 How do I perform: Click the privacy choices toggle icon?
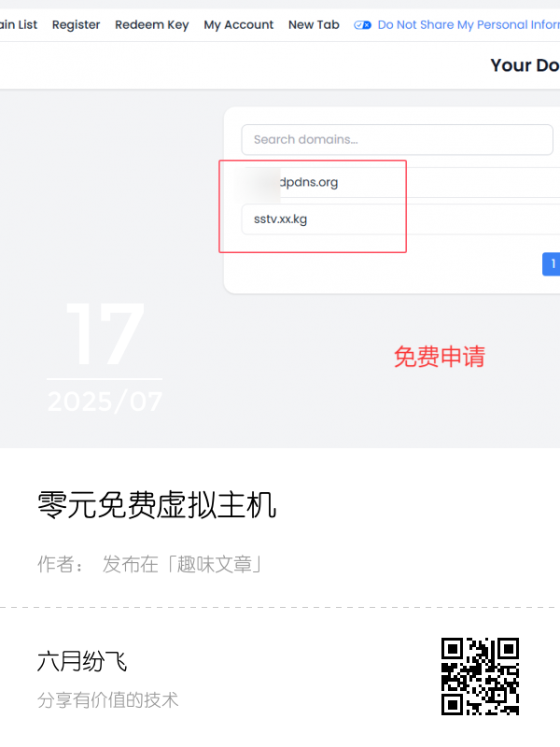point(362,25)
